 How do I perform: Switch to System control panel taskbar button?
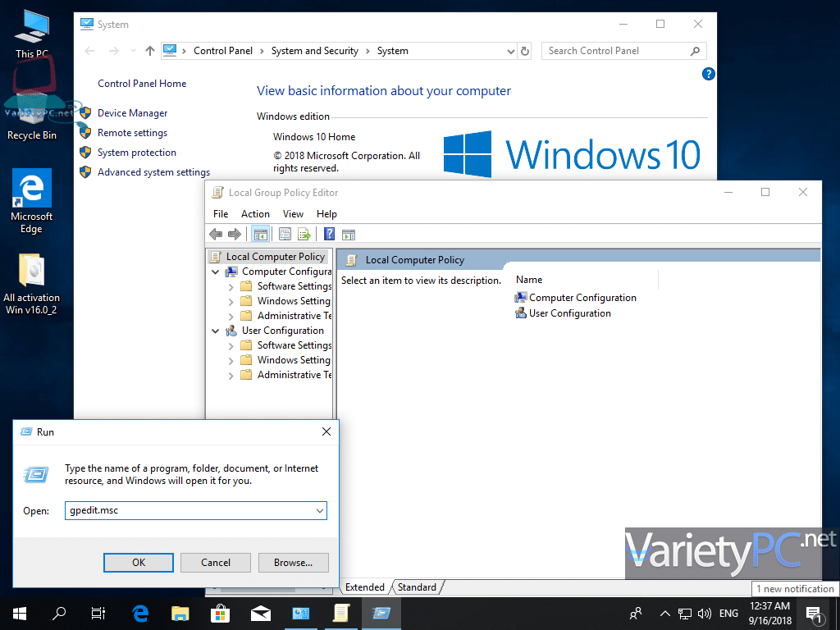[300, 614]
